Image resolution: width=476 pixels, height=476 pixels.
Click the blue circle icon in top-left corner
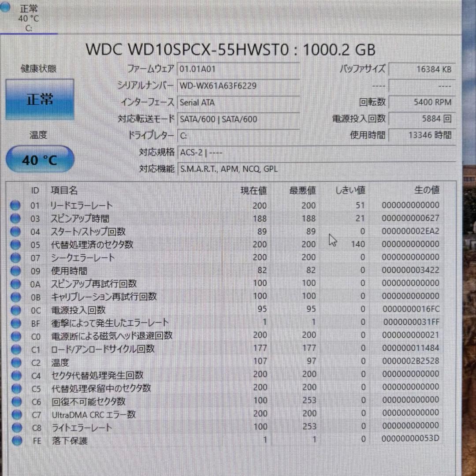pyautogui.click(x=6, y=7)
